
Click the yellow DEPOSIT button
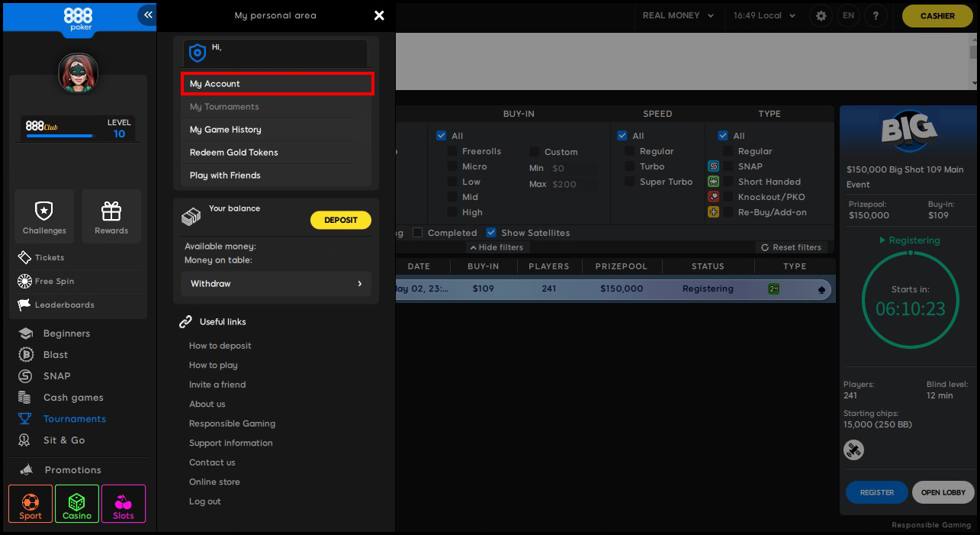(341, 220)
